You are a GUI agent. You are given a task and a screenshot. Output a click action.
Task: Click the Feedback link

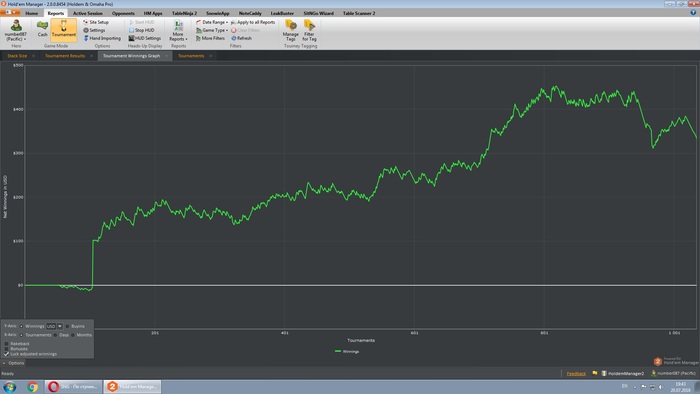pos(576,373)
